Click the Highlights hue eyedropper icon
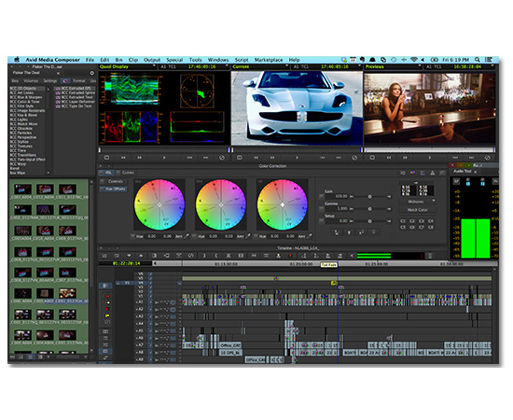 (309, 236)
